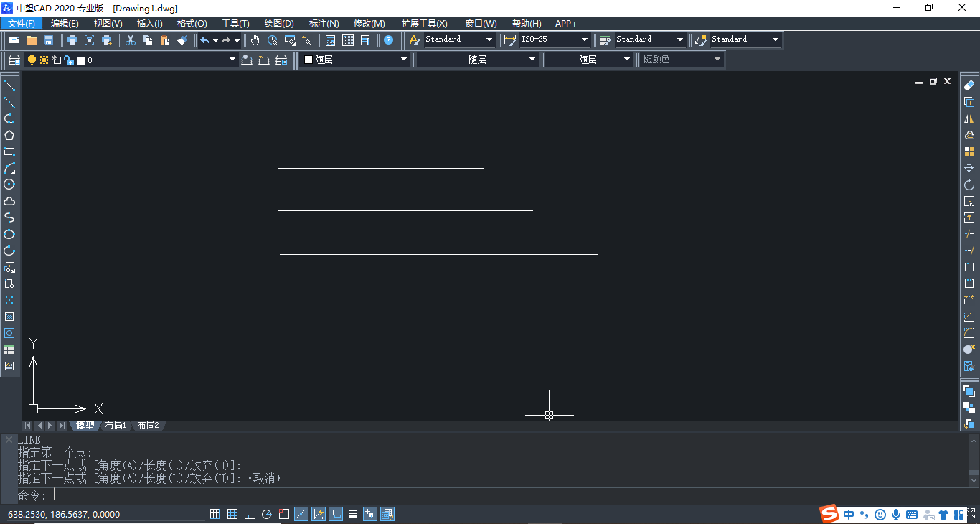Image resolution: width=980 pixels, height=524 pixels.
Task: Open the 随颜色 color control
Action: tap(718, 60)
